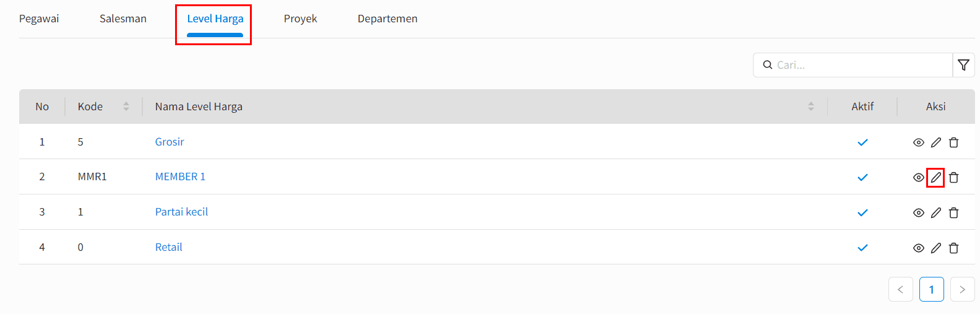
Task: Edit the Retail price level
Action: pyautogui.click(x=935, y=248)
